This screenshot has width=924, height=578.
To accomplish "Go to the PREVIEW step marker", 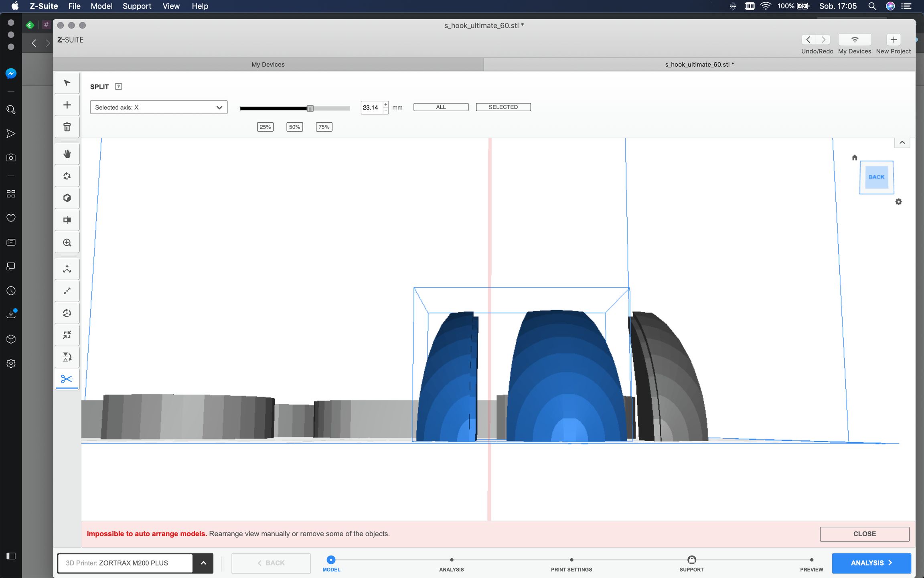I will point(811,560).
